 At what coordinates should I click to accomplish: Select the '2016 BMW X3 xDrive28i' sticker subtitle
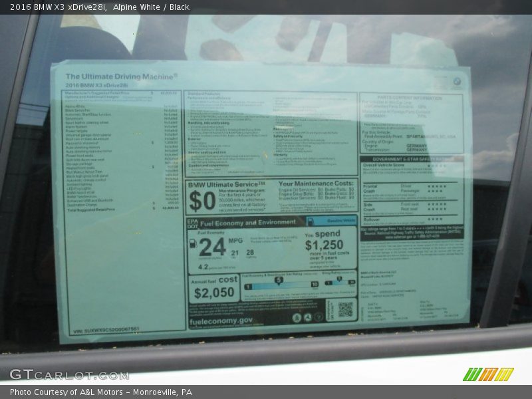[96, 86]
